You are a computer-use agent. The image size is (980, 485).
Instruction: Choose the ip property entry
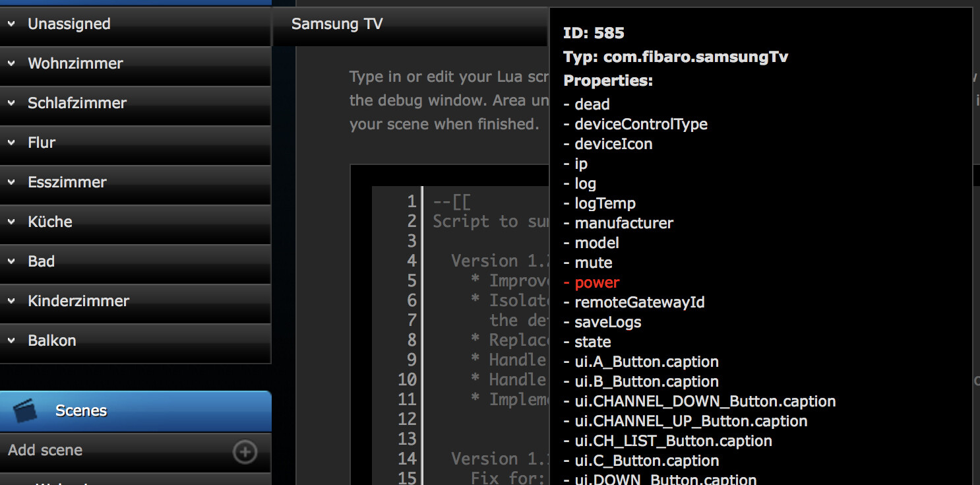point(581,164)
